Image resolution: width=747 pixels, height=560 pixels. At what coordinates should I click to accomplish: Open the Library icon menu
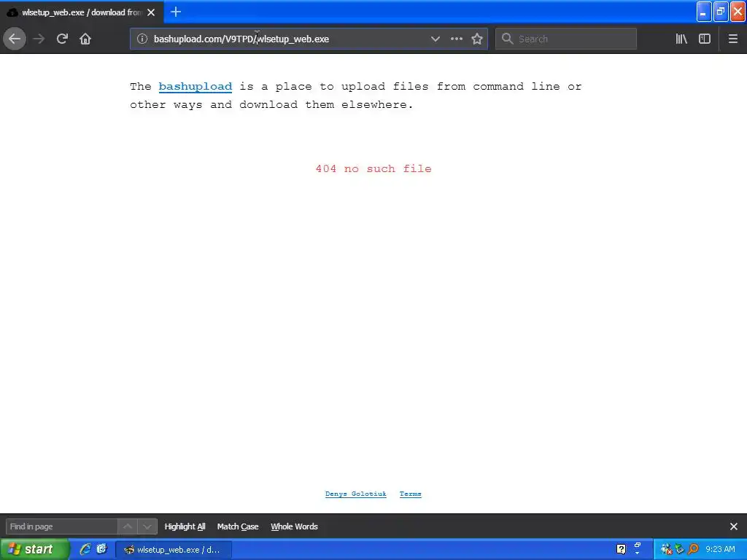(681, 39)
